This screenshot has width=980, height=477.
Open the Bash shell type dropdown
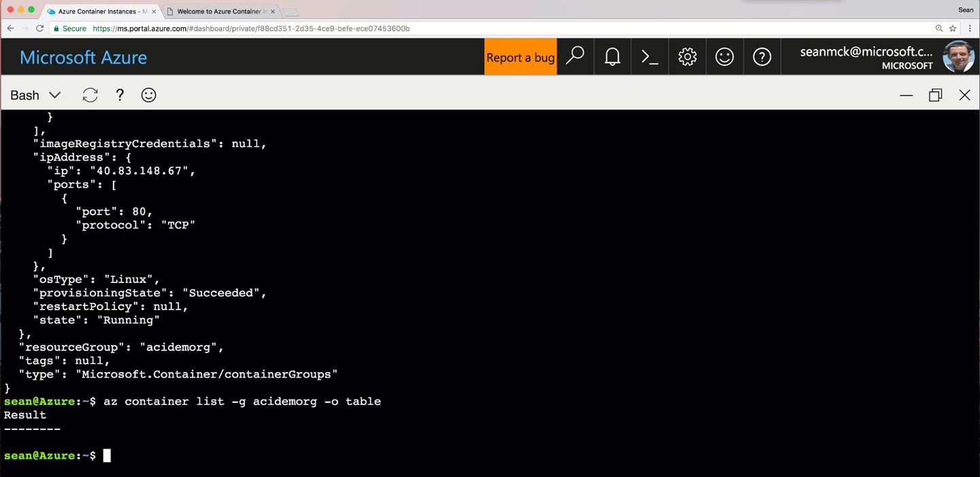click(x=35, y=95)
